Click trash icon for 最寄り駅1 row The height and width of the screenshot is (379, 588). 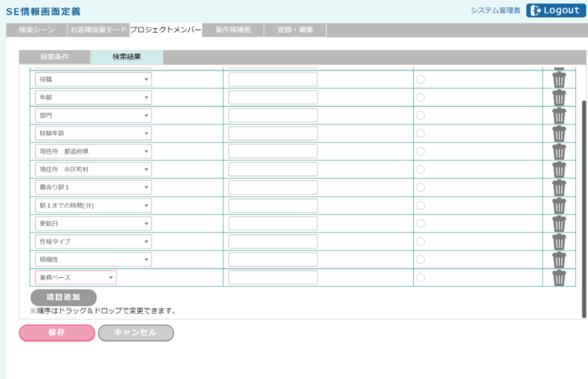pyautogui.click(x=559, y=187)
